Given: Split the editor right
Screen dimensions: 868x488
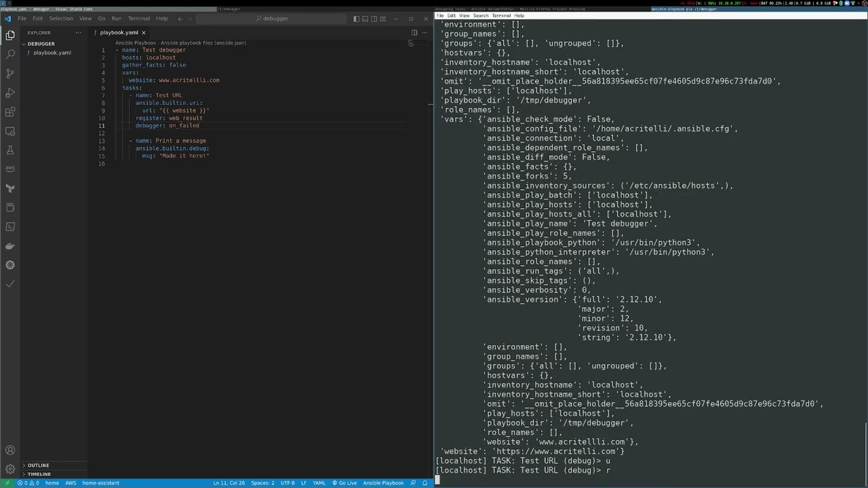Looking at the screenshot, I should pos(414,33).
